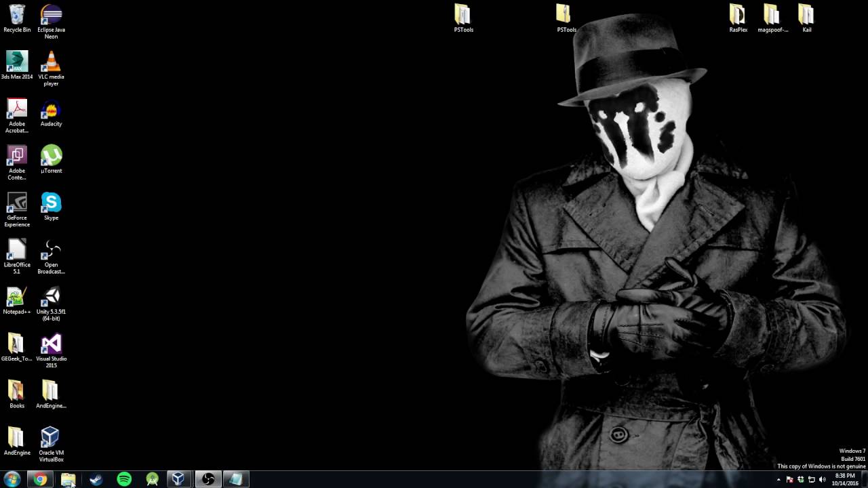Switch to OBS in the taskbar

pos(208,479)
